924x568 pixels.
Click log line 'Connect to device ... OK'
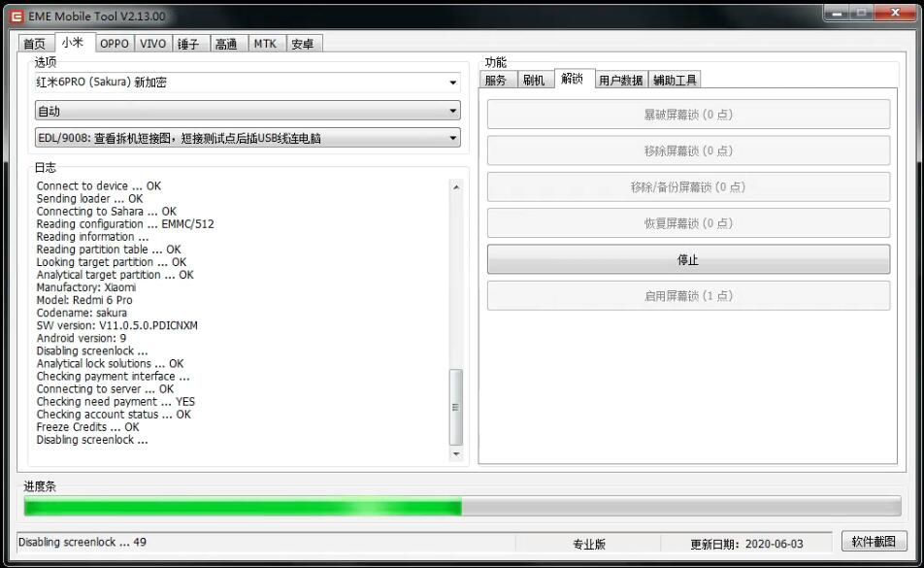(x=98, y=186)
